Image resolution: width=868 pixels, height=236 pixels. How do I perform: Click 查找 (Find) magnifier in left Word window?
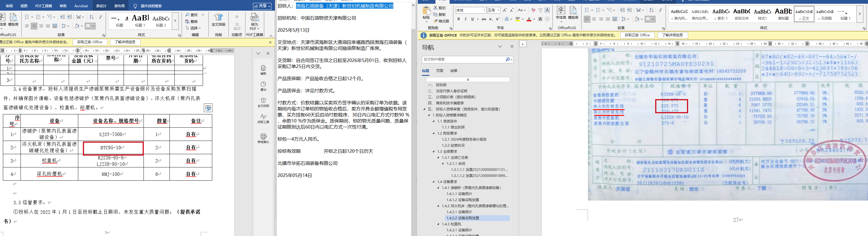tap(192, 15)
